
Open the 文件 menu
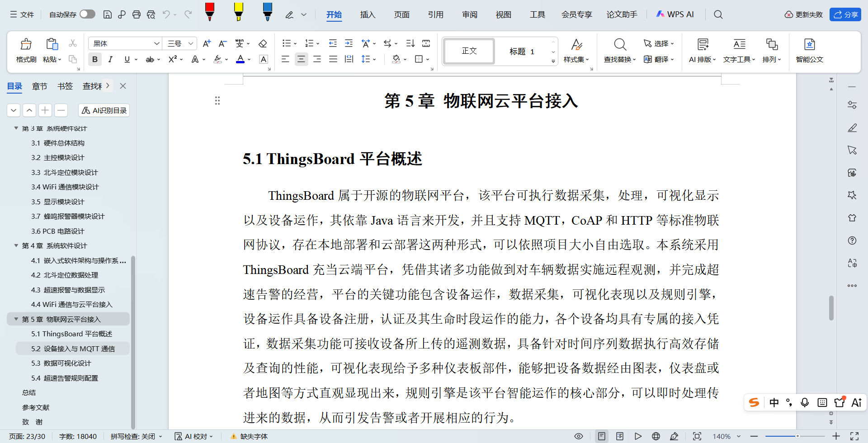point(22,14)
